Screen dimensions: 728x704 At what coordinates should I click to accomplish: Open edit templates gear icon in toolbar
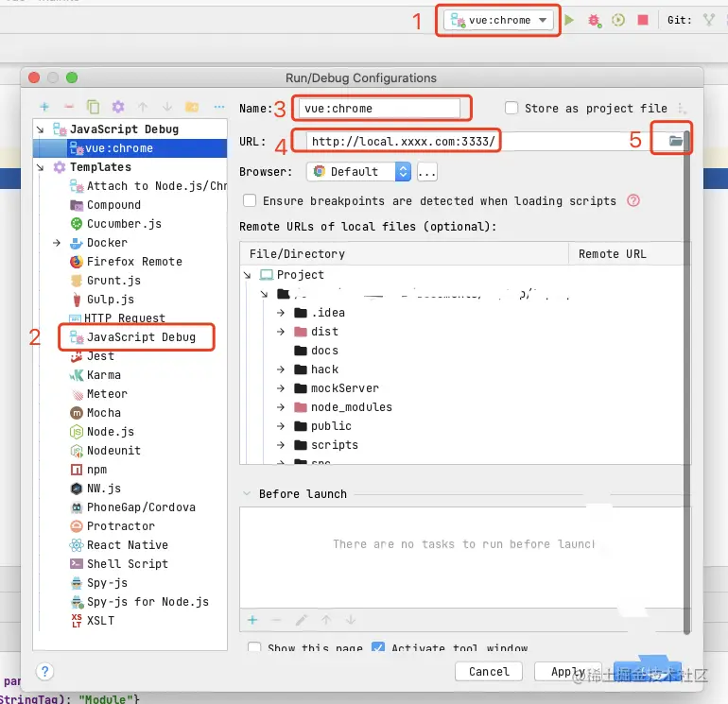[x=118, y=107]
